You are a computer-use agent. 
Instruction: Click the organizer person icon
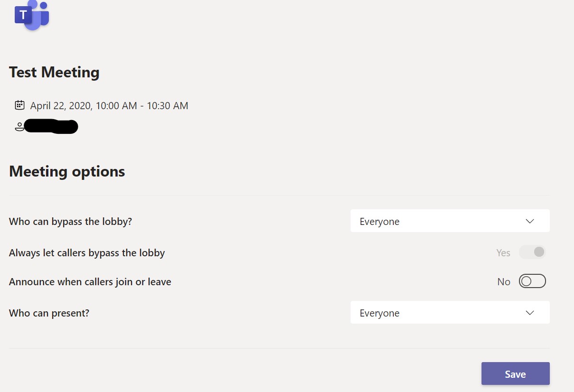(x=19, y=127)
